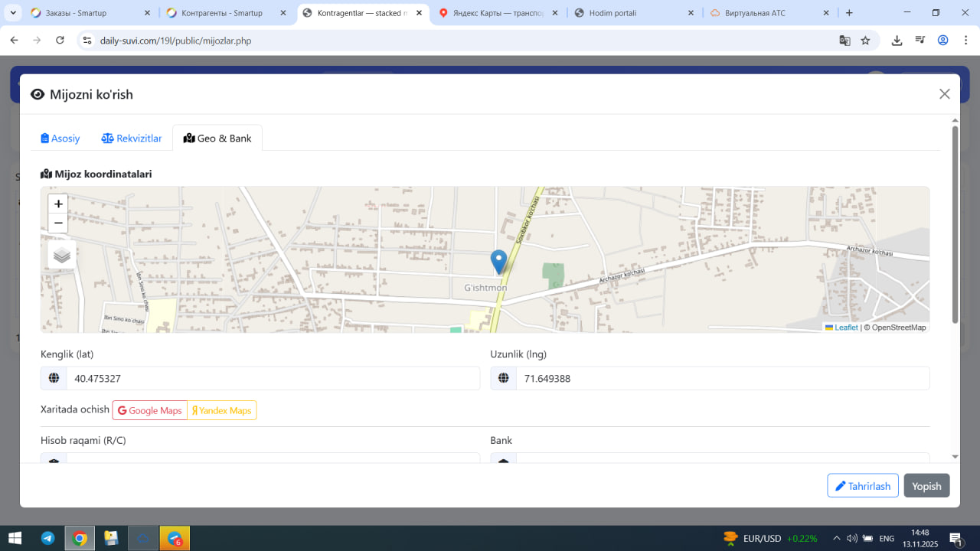The width and height of the screenshot is (980, 551).
Task: Click the blue map location marker
Action: pyautogui.click(x=498, y=262)
